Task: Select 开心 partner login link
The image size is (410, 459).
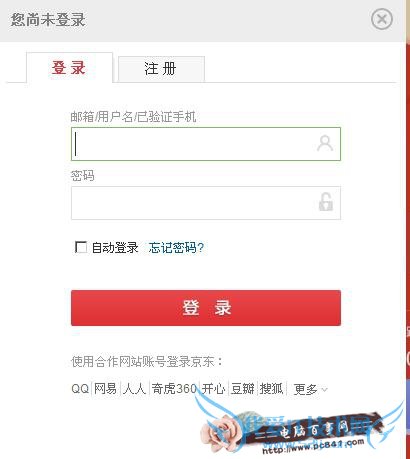Action: pyautogui.click(x=213, y=389)
